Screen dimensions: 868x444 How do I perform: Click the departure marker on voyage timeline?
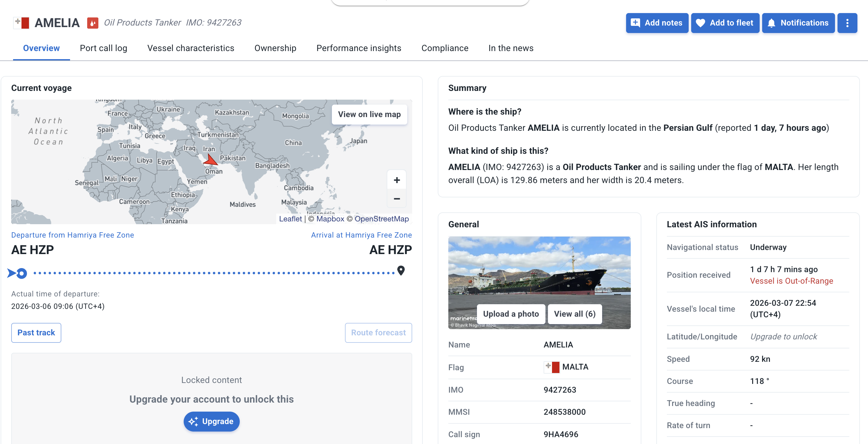click(17, 273)
